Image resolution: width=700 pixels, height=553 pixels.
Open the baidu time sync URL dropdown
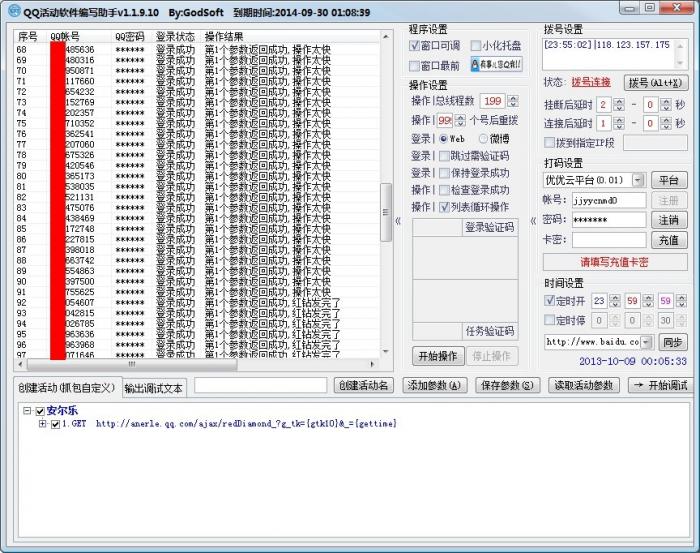[x=647, y=342]
